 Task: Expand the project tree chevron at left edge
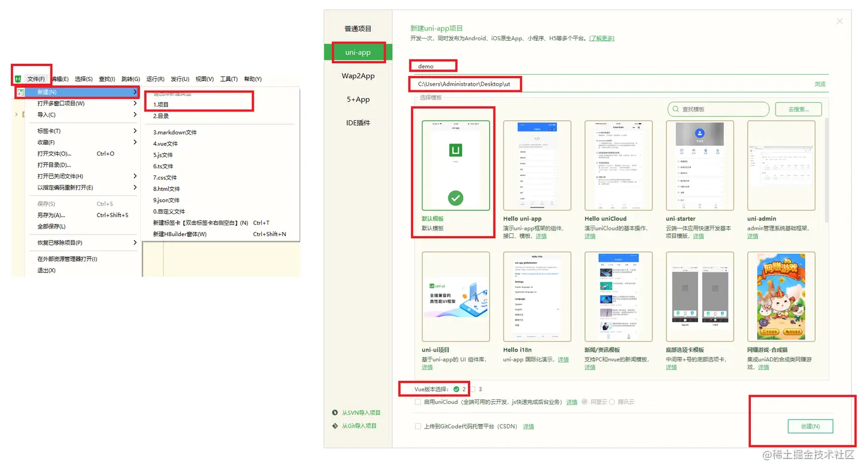coord(16,114)
